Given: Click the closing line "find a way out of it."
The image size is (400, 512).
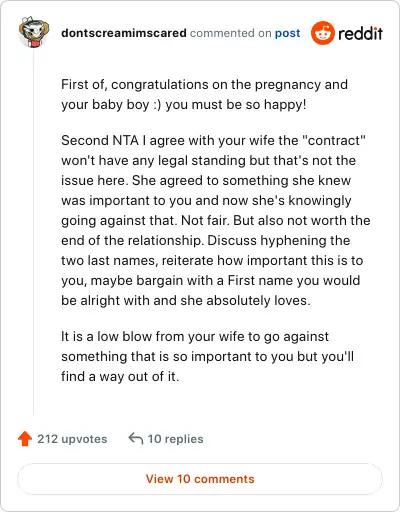Looking at the screenshot, I should coord(120,376).
